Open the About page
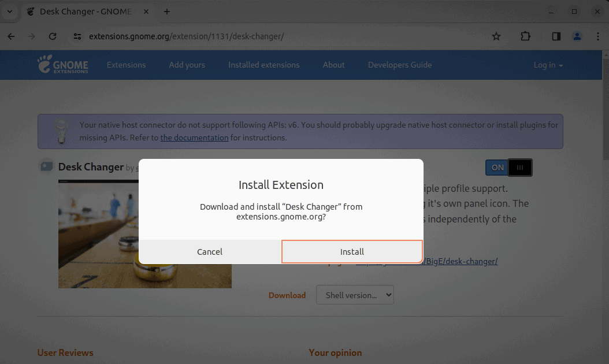Viewport: 609px width, 364px height. [x=333, y=65]
